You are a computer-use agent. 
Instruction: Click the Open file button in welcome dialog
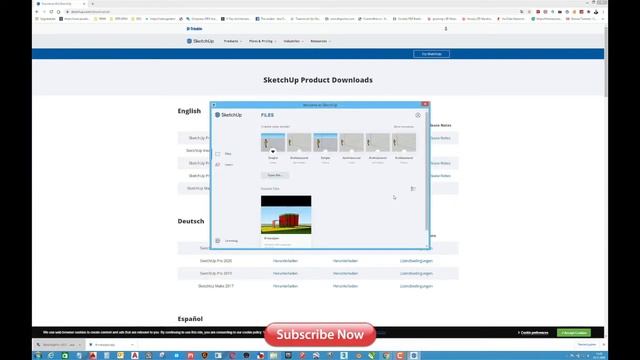[275, 175]
